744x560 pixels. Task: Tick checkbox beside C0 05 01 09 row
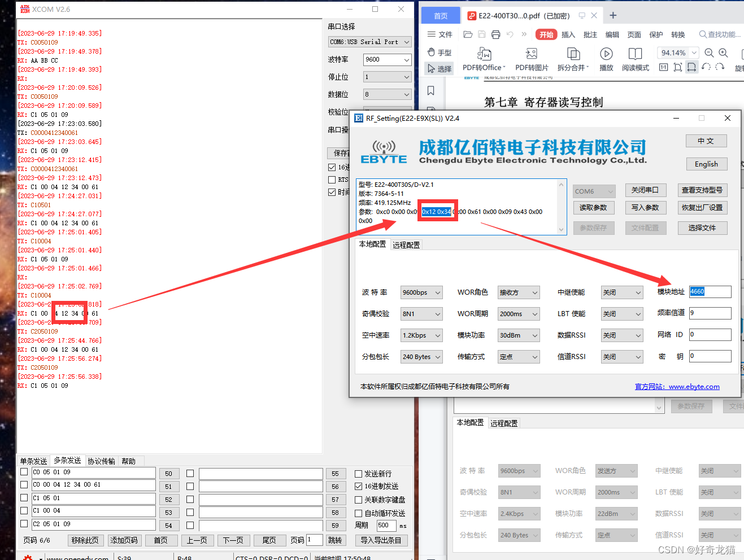tap(24, 472)
